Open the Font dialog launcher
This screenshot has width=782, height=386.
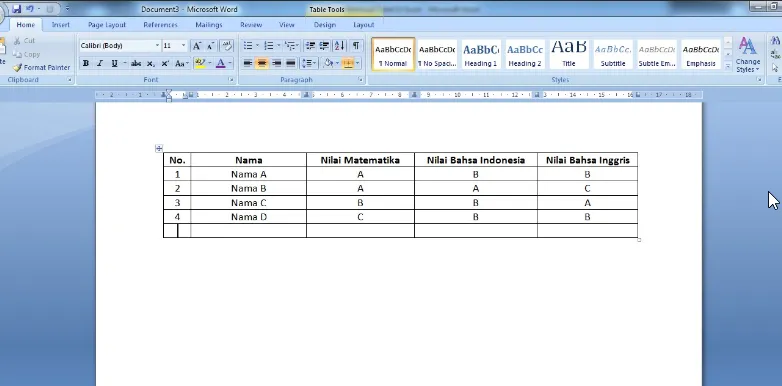[231, 80]
